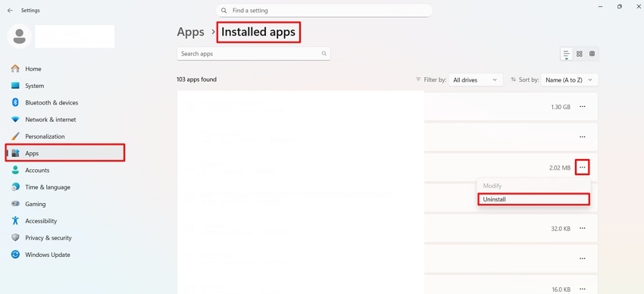Screen dimensions: 644x294
Task: Click the Search apps field
Action: [253, 54]
